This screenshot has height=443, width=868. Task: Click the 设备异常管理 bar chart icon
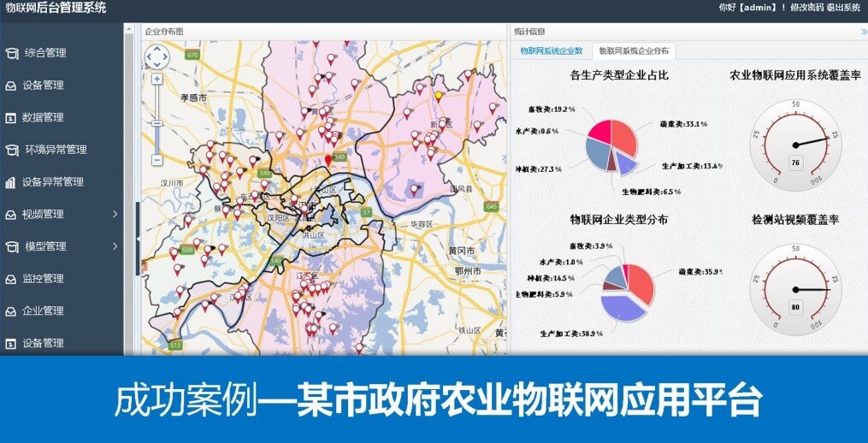coord(10,182)
